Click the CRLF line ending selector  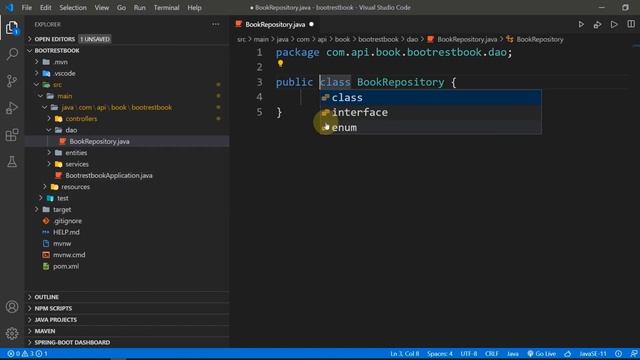tap(492, 354)
